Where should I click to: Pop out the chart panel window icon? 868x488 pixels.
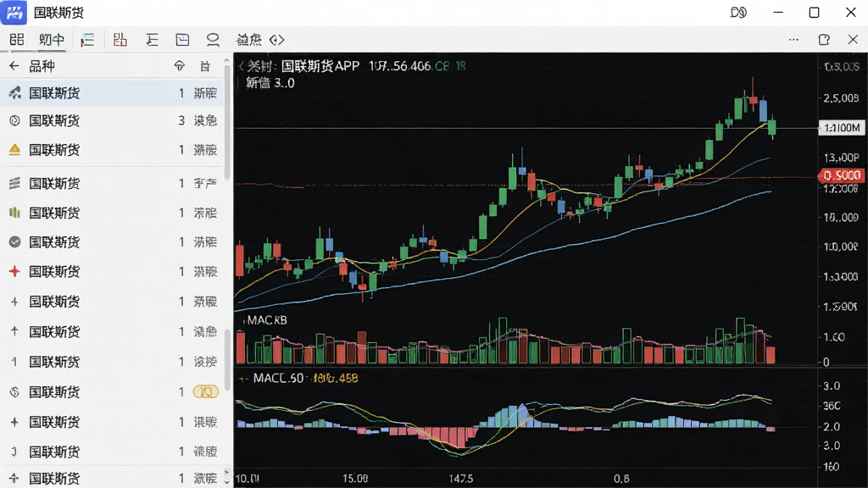click(824, 39)
